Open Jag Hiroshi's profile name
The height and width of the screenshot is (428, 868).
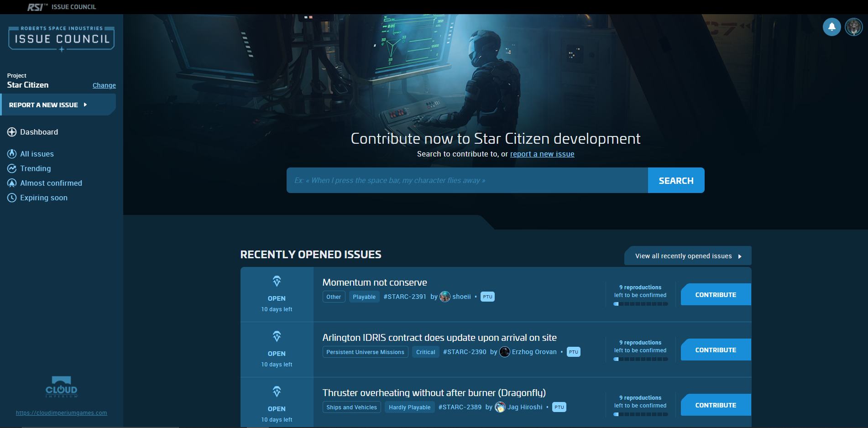coord(525,407)
